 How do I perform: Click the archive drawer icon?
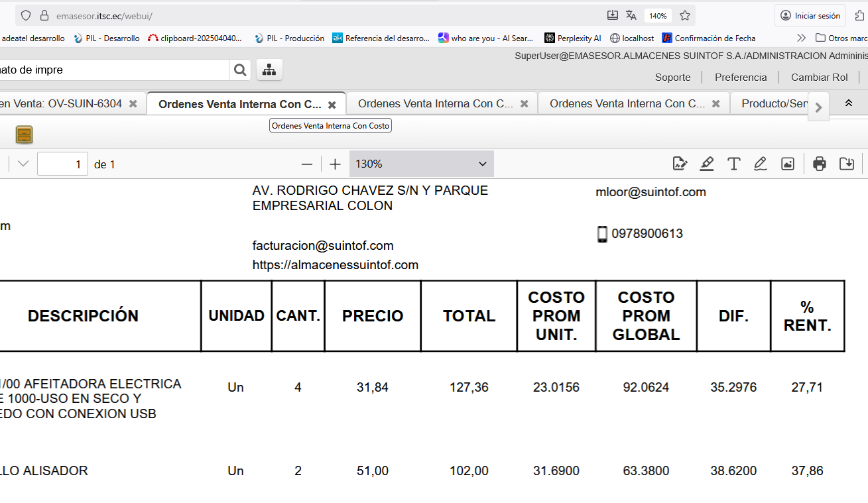click(25, 135)
